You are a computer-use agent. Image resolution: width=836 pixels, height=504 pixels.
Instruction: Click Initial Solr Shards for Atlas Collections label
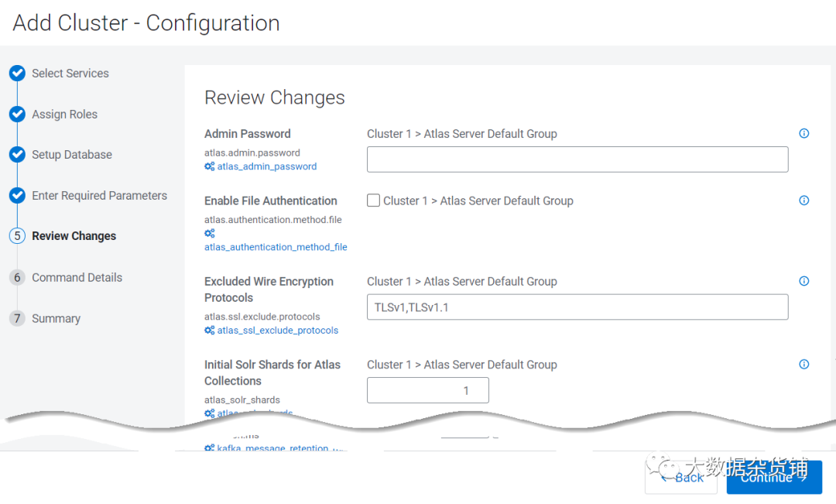click(272, 372)
